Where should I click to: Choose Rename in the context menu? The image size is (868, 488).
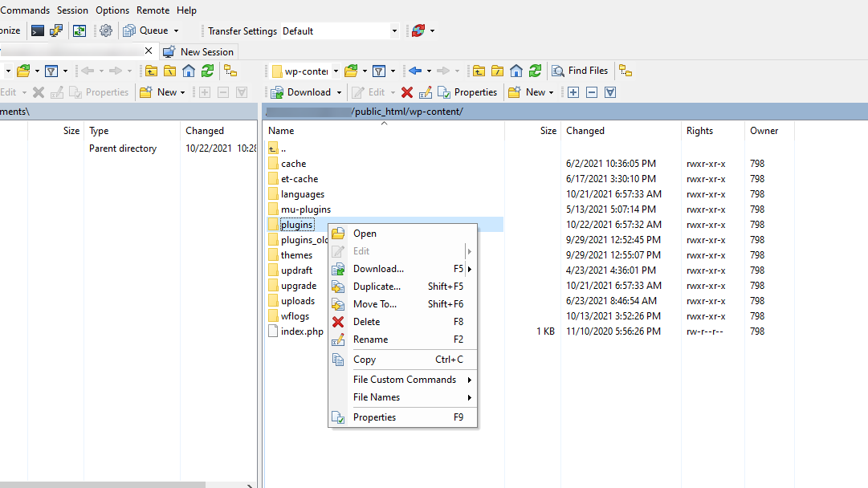[402, 340]
